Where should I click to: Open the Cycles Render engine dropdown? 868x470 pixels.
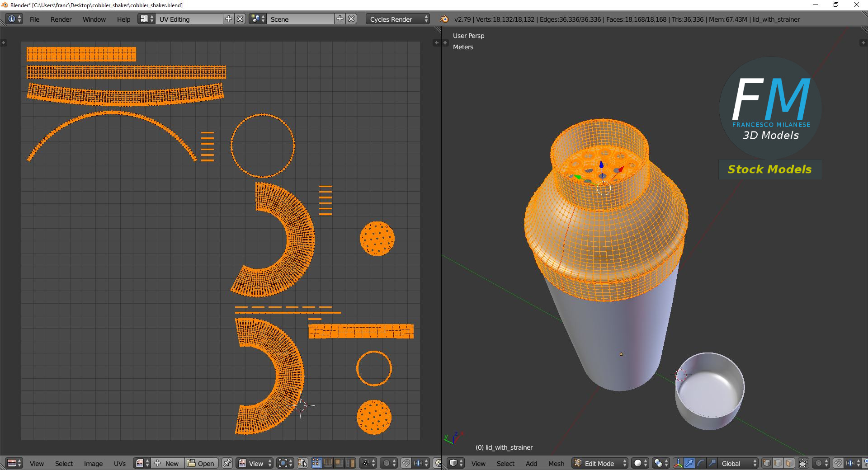coord(398,19)
